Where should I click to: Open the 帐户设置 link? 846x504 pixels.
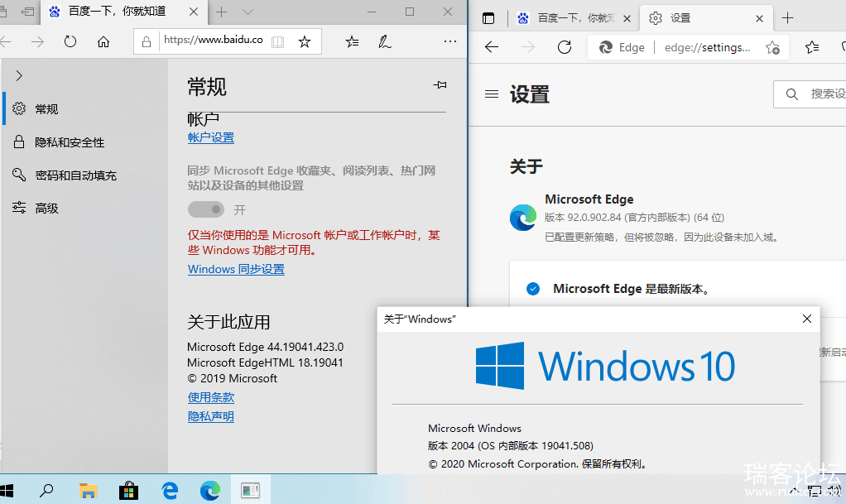211,137
